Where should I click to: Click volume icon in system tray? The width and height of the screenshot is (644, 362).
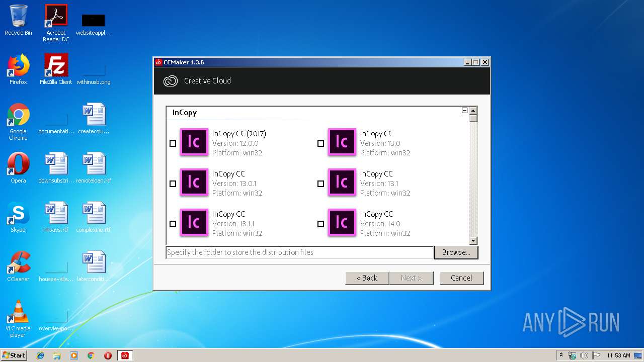584,355
